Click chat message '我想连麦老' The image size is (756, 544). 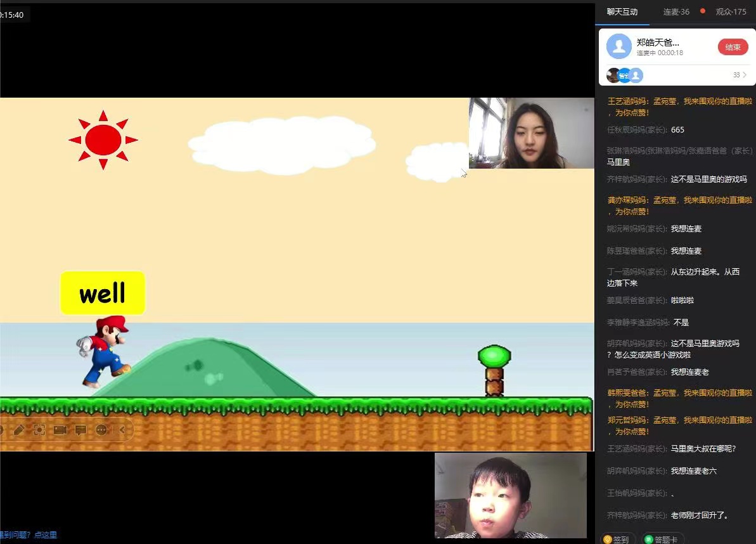click(x=690, y=372)
